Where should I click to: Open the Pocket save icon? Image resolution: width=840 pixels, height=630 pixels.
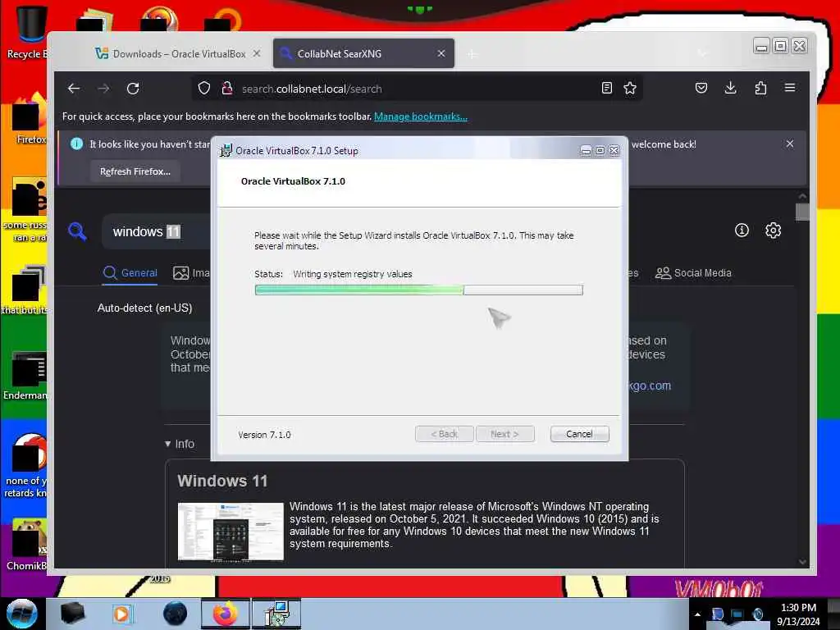tap(701, 89)
